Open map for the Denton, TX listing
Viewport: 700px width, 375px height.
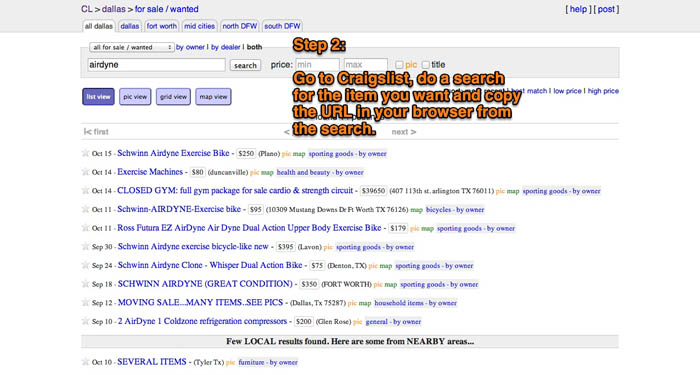386,266
